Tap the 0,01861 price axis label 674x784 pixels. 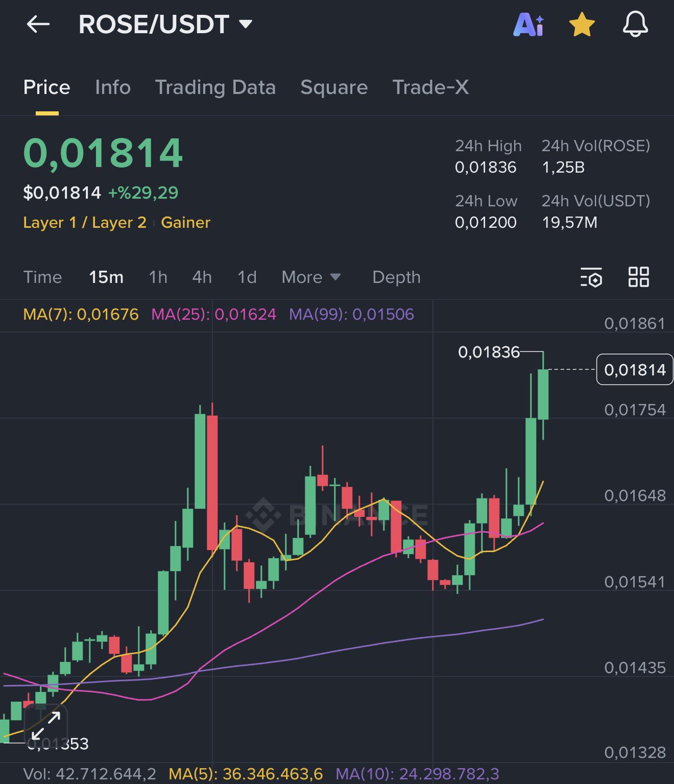coord(635,323)
